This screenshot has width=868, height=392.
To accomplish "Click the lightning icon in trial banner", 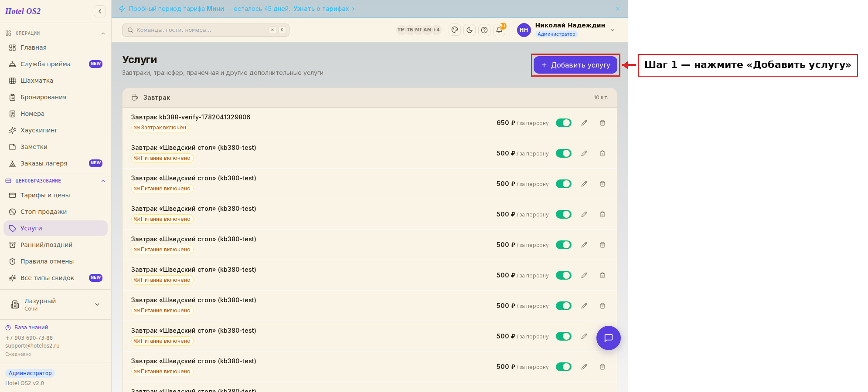I will click(x=122, y=9).
